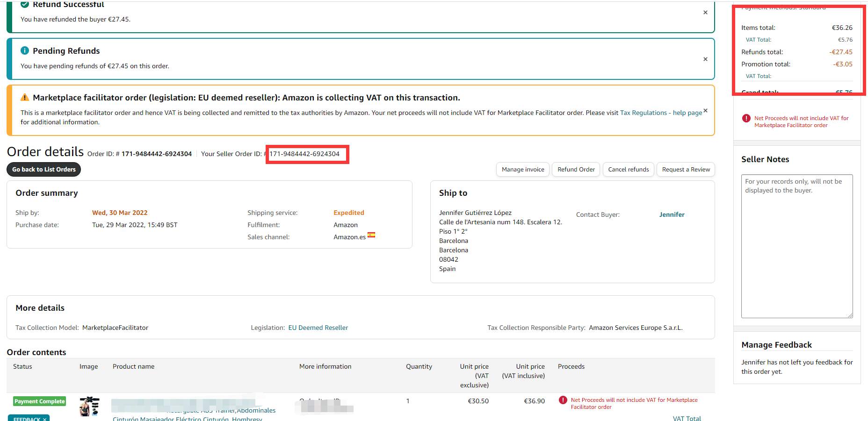
Task: Click red alert icon in Proceeds column
Action: click(563, 400)
